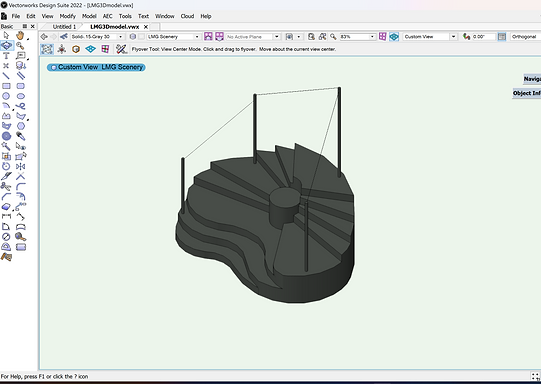Open the Basic palette options grid
The height and width of the screenshot is (384, 541).
tap(24, 26)
